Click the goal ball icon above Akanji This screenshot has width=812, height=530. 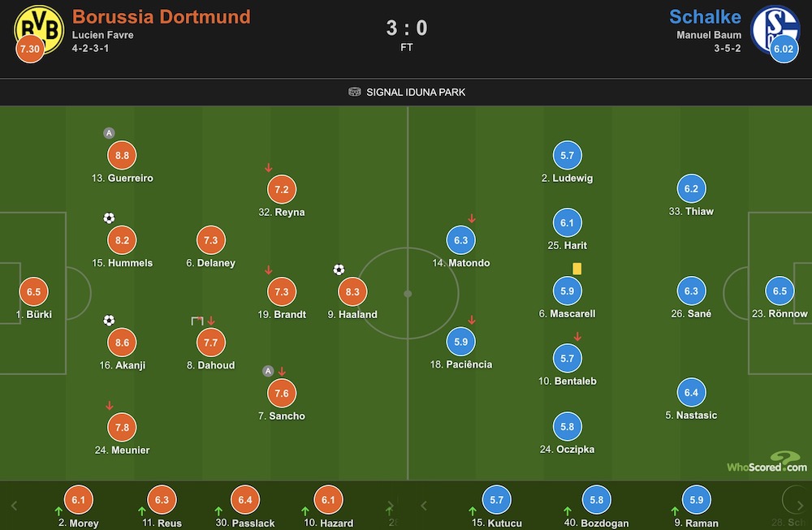(x=109, y=321)
